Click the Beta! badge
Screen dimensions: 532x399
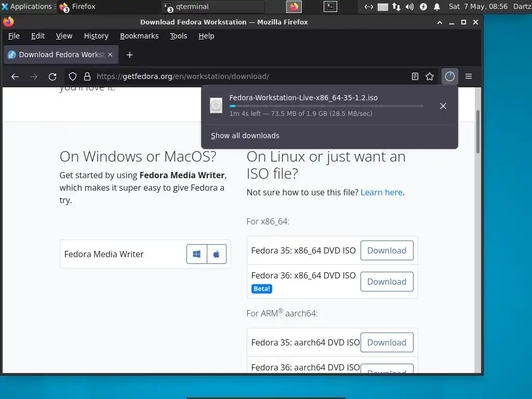[x=262, y=289]
